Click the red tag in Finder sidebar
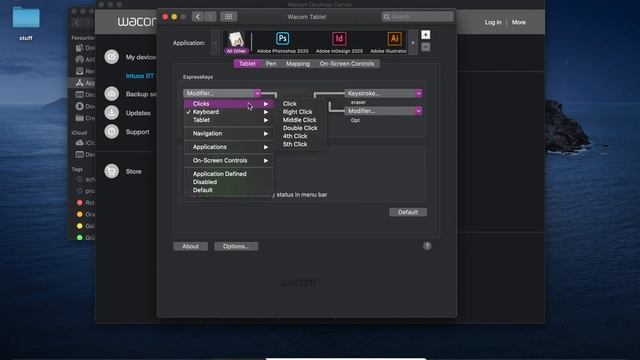The image size is (640, 360). (80, 202)
